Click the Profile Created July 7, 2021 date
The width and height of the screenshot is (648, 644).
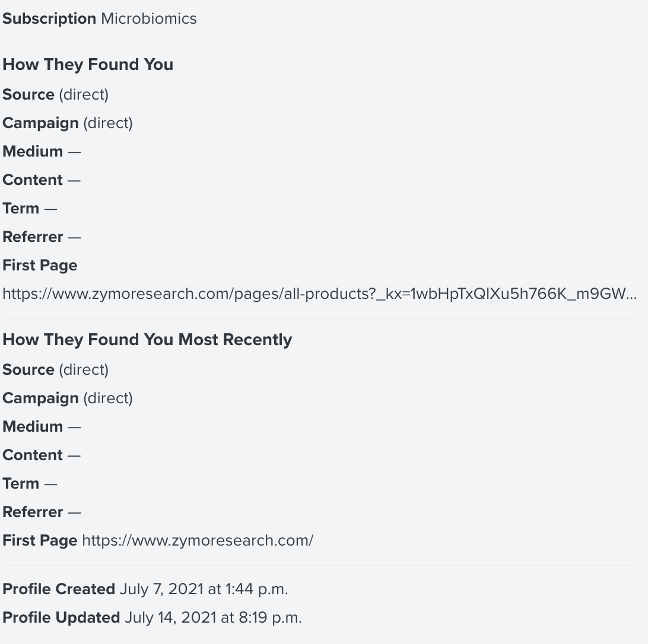point(204,589)
